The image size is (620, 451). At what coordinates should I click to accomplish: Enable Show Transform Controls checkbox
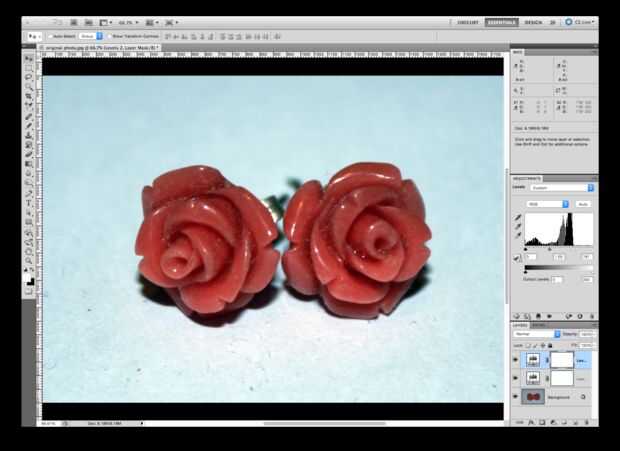[x=110, y=36]
